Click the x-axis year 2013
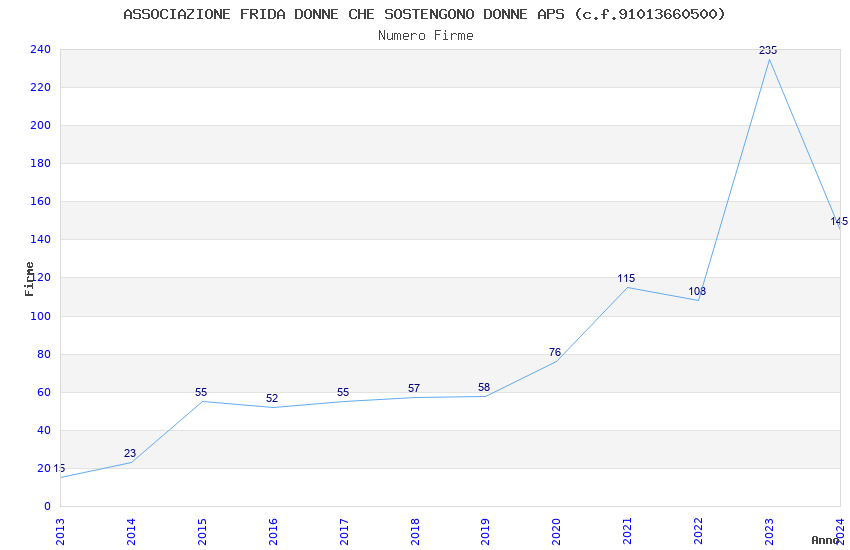850x550 pixels. tap(60, 532)
